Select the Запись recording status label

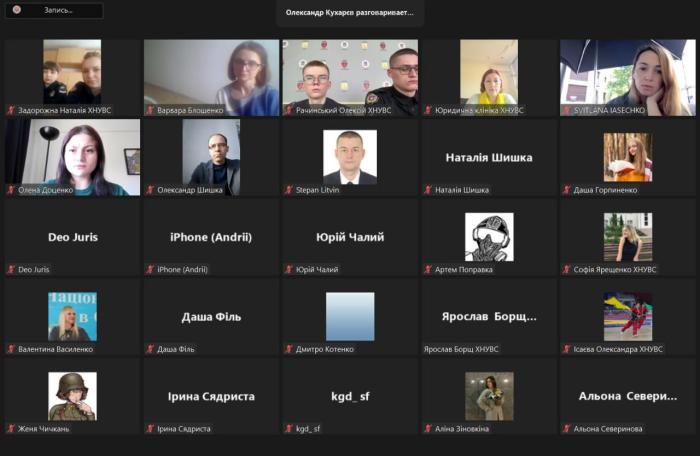pos(58,10)
